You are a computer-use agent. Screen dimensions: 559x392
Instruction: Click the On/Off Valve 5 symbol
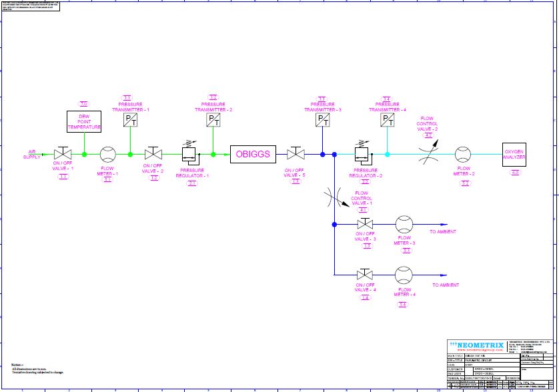[296, 154]
